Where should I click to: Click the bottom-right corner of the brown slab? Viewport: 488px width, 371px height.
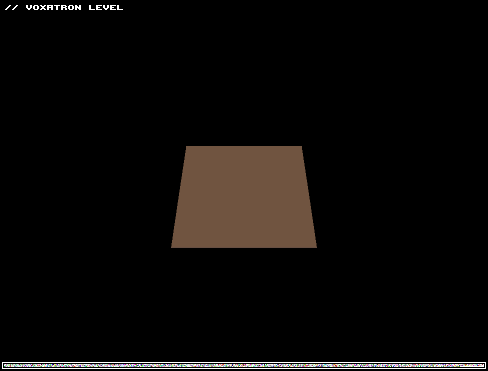(315, 247)
